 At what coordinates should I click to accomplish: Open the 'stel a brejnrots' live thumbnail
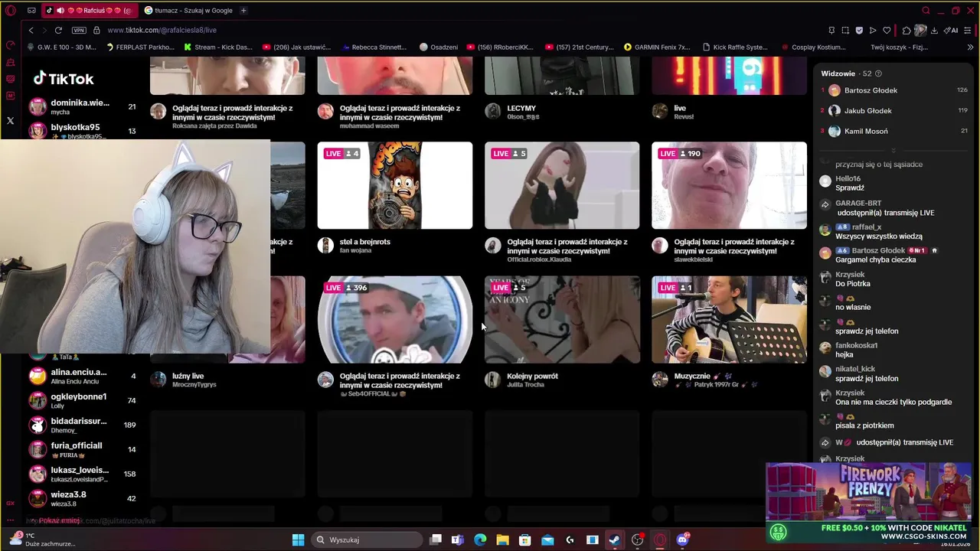(395, 185)
